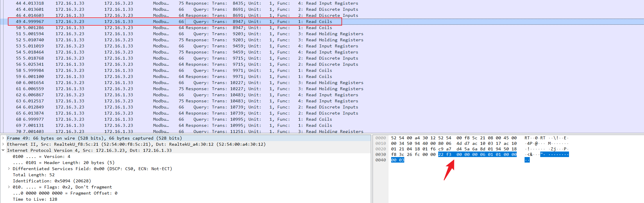Select packet 44 in the packet list
Viewport: 644px width, 203px height.
[174, 3]
